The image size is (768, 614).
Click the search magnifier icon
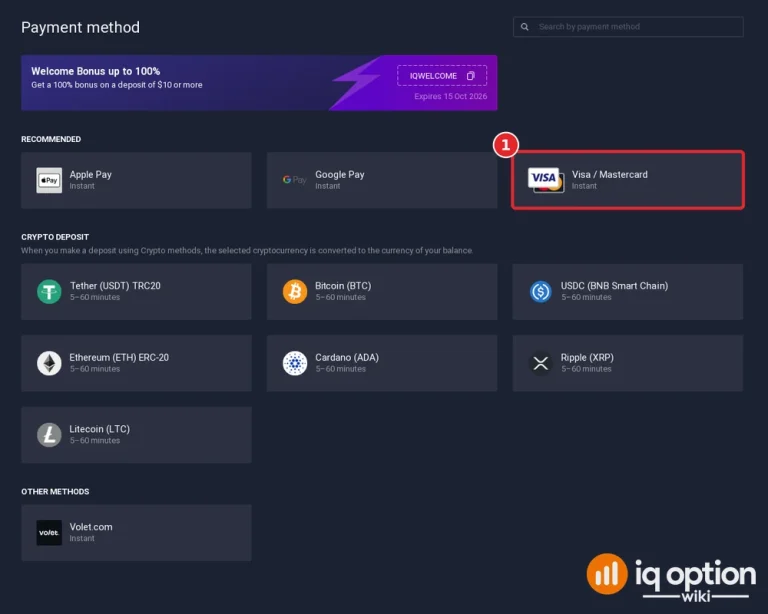point(525,27)
